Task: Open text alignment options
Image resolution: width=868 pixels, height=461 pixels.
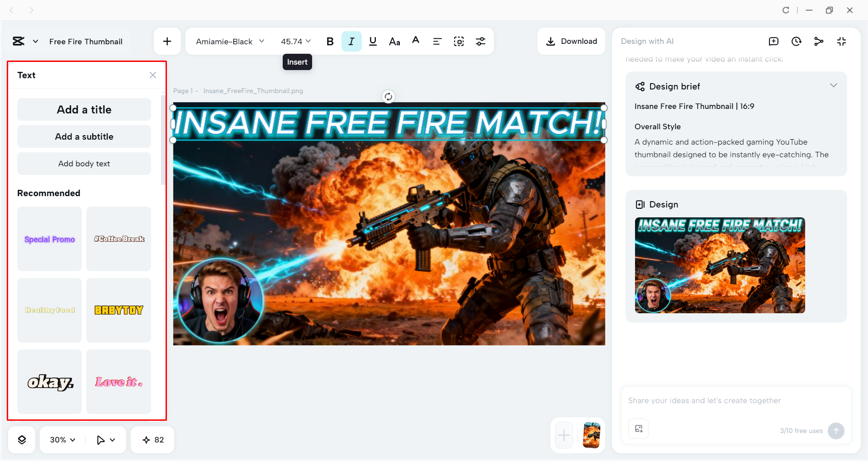Action: coord(437,41)
